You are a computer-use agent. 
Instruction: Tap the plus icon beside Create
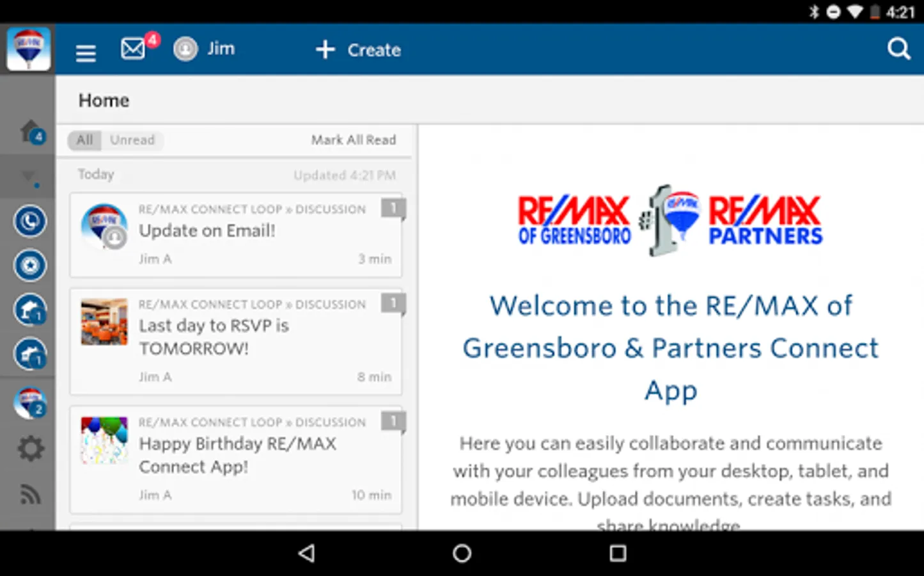coord(325,49)
